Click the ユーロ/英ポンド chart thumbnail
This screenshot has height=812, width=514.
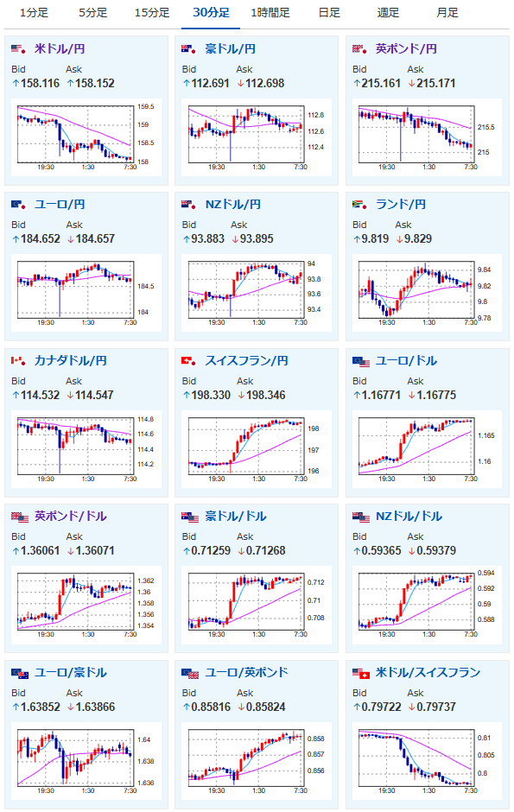click(x=257, y=762)
